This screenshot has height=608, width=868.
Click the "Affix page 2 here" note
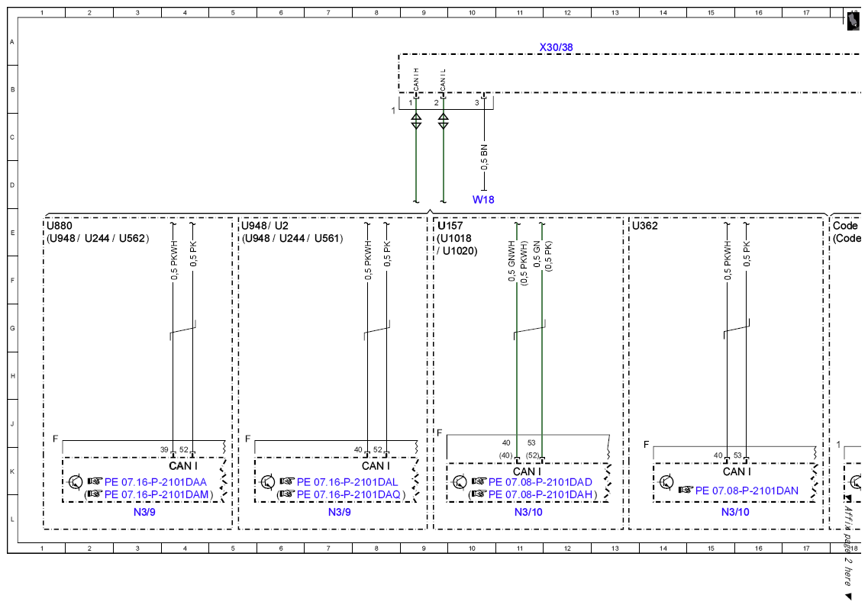(x=848, y=547)
